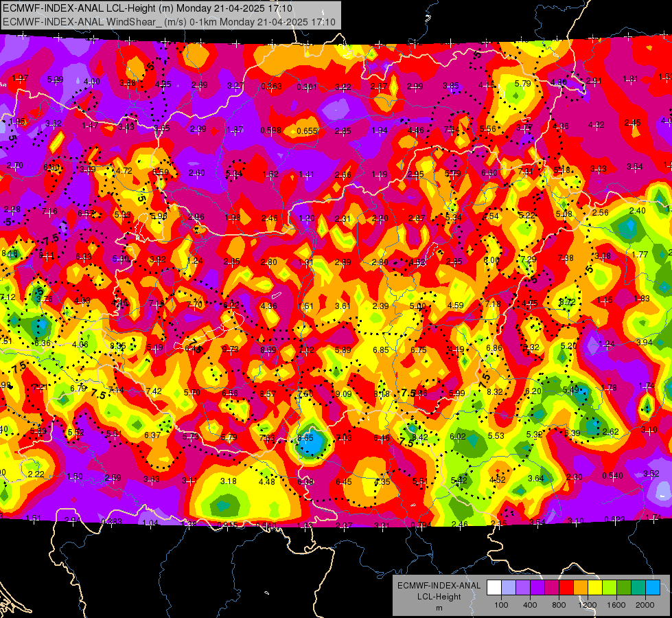Viewport: 672px width, 618px height.
Task: Click the grid value 1.41
Action: 306,174
